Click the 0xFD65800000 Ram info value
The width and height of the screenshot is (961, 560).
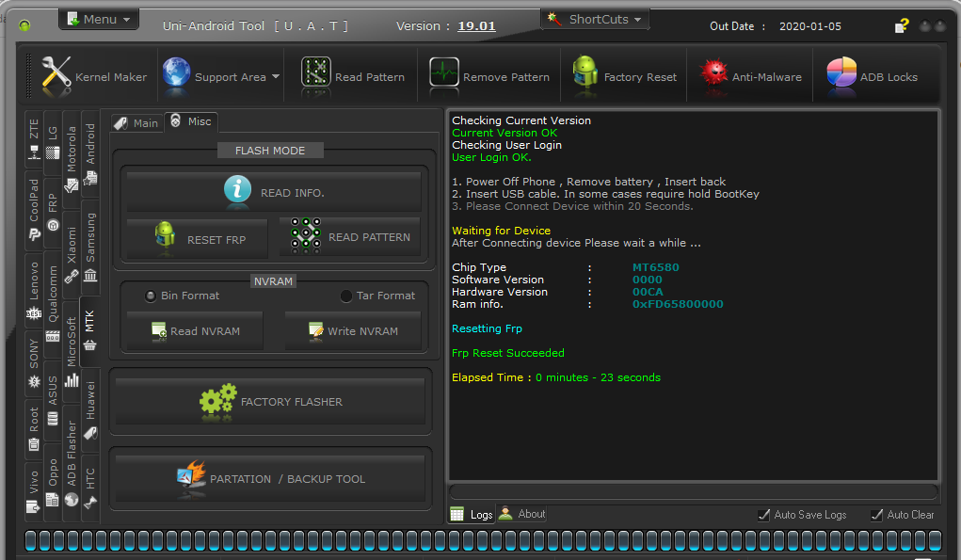coord(678,304)
